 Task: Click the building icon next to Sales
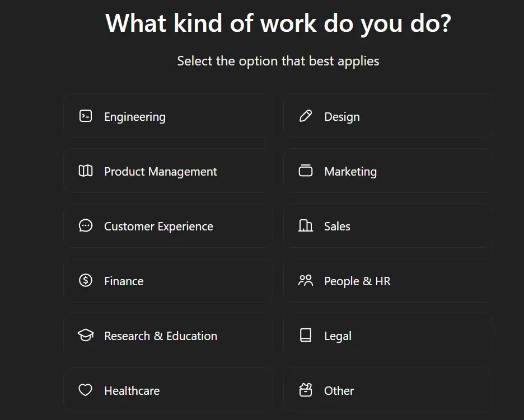point(306,226)
